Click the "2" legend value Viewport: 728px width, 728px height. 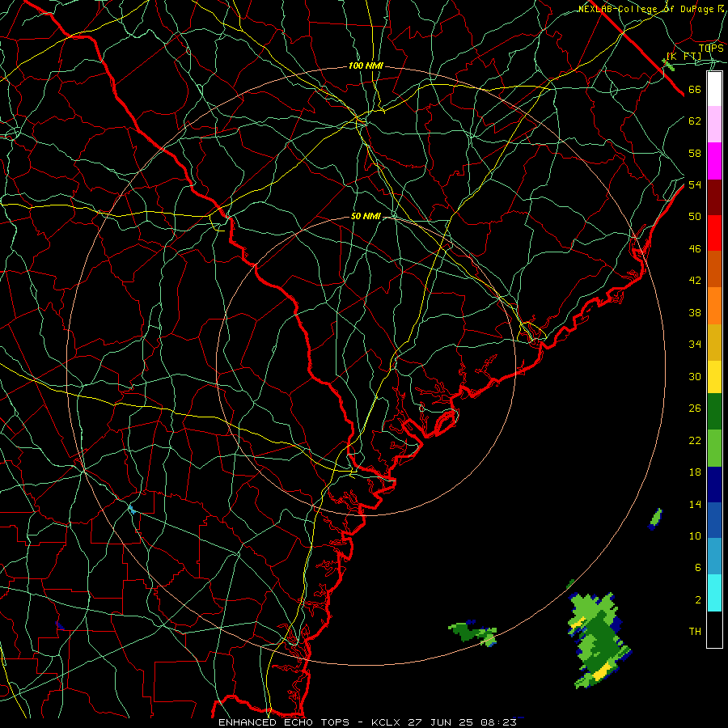click(697, 599)
